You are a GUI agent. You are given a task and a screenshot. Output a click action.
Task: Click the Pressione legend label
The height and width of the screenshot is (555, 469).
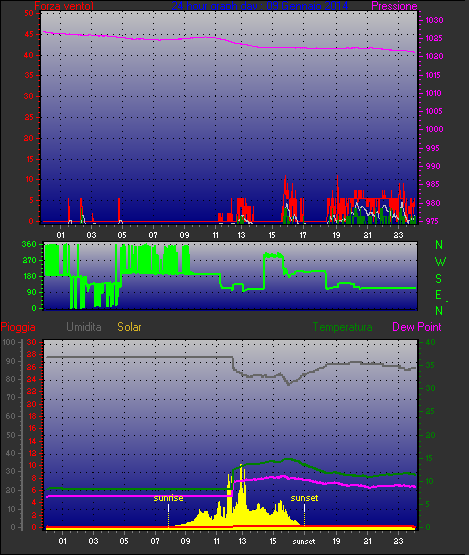[x=394, y=6]
